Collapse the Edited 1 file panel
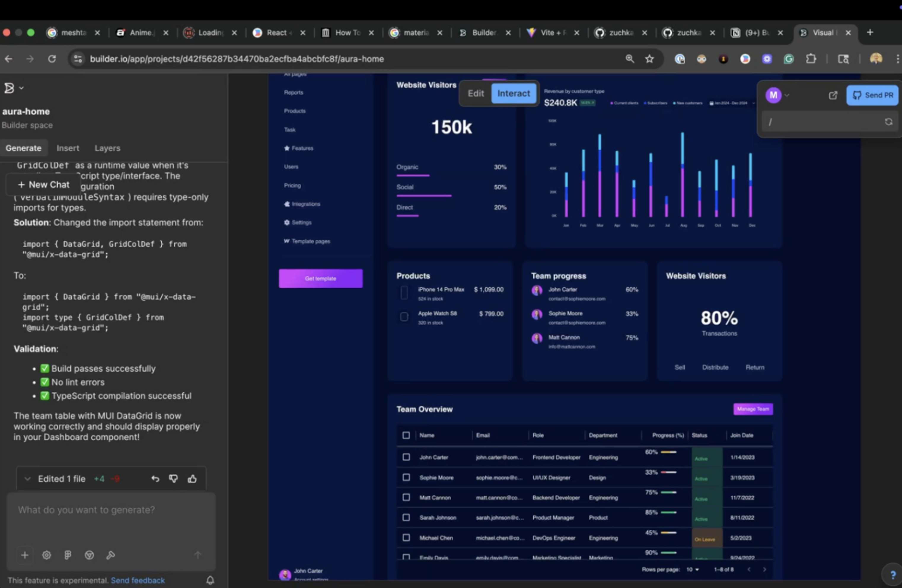The height and width of the screenshot is (588, 902). coord(27,479)
